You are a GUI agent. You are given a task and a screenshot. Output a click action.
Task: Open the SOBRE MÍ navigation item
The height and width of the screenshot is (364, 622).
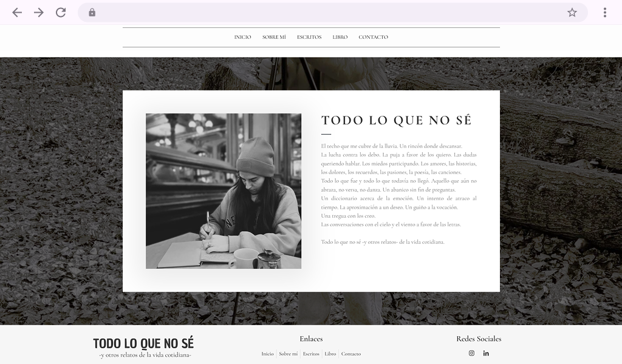274,37
